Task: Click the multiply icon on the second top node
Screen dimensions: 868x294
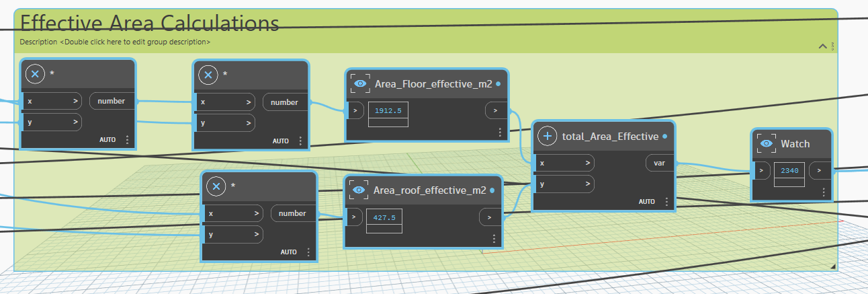Action: click(x=208, y=75)
